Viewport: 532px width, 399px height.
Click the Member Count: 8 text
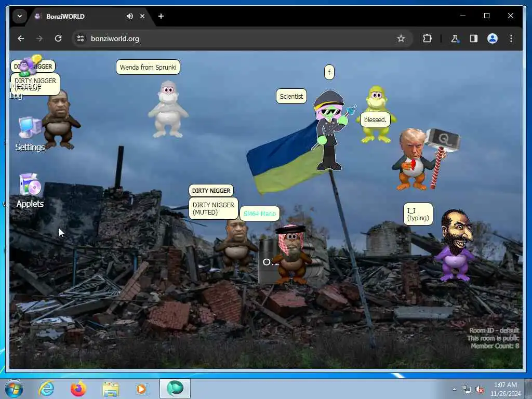[495, 346]
